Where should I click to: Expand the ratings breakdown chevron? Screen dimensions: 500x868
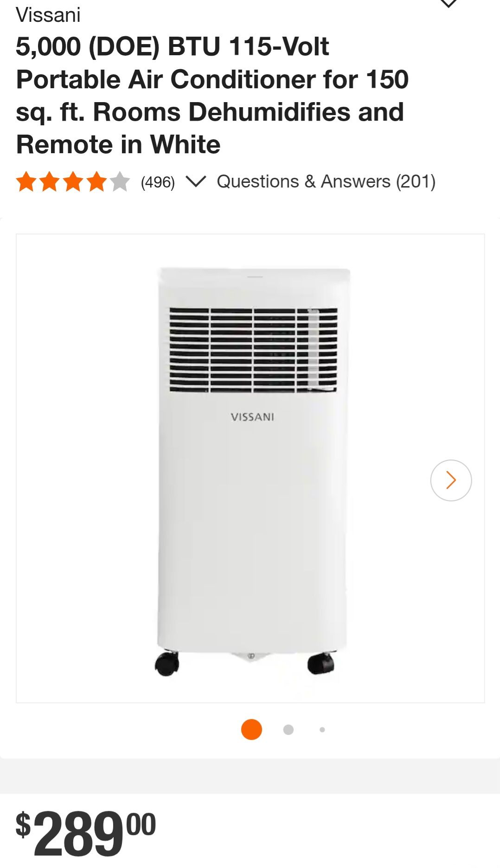pos(195,181)
